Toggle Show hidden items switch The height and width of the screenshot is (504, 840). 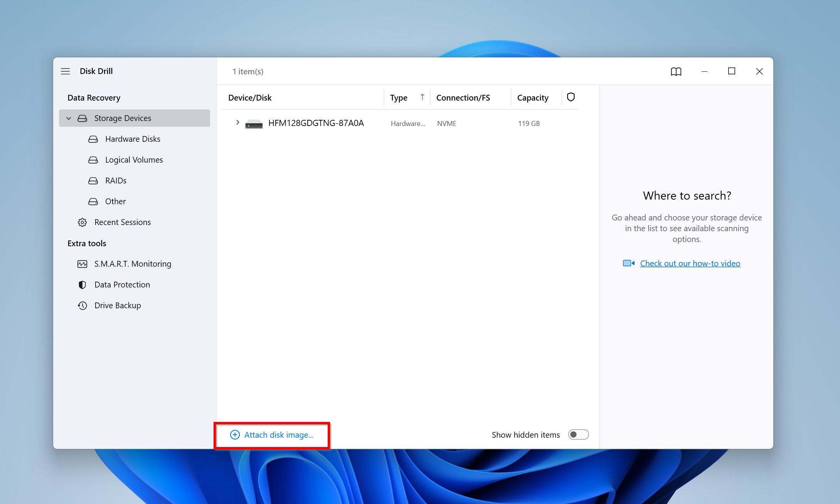(x=578, y=435)
